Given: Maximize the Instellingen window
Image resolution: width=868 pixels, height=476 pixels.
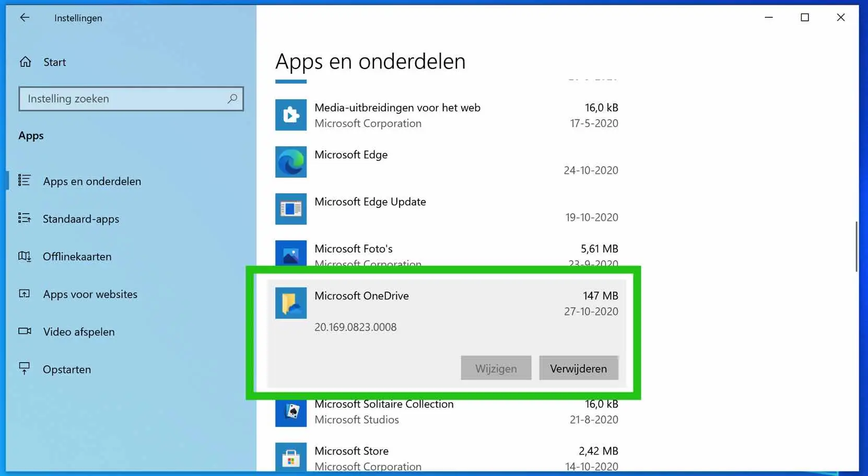Looking at the screenshot, I should [x=805, y=17].
